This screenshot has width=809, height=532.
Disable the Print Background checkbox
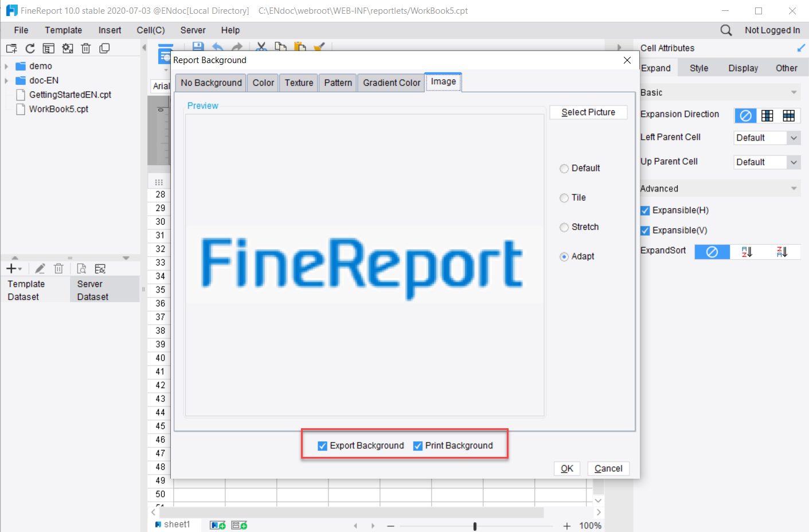click(x=419, y=445)
